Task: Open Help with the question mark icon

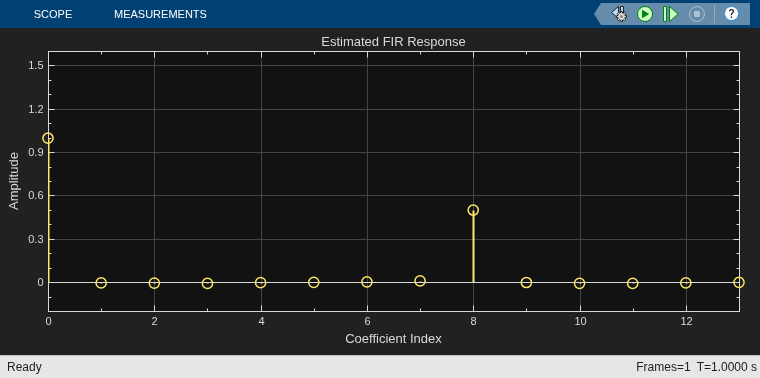Action: (731, 14)
